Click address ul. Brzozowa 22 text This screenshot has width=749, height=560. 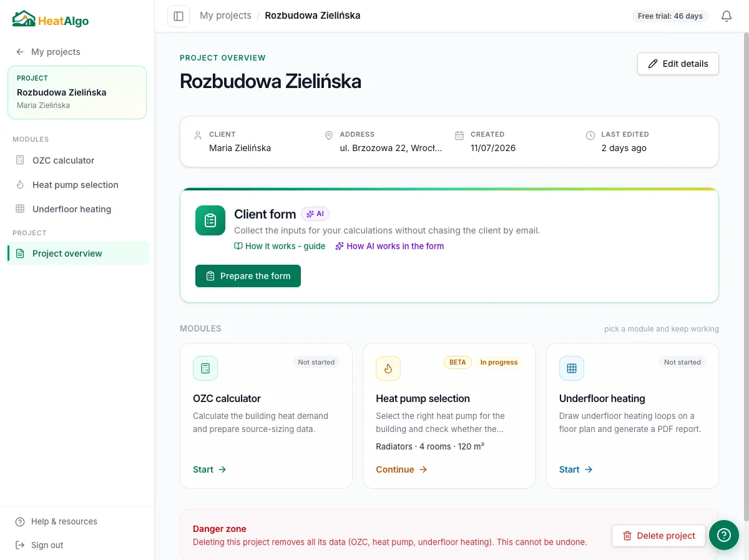[391, 148]
